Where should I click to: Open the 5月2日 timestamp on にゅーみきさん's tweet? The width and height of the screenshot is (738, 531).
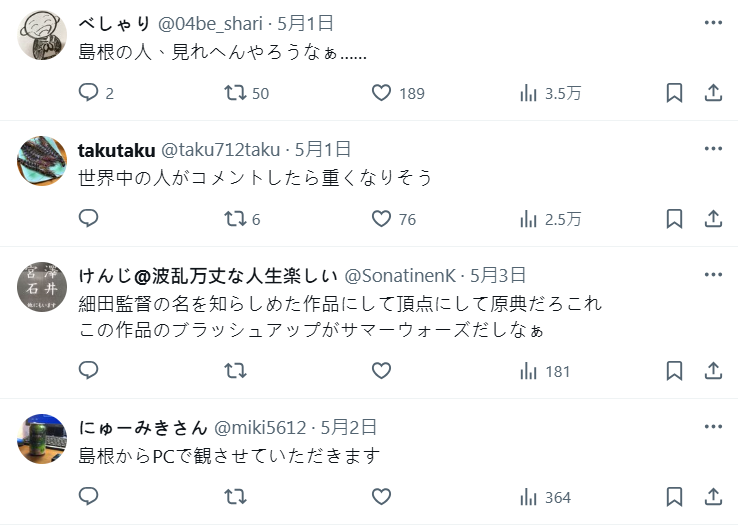(349, 427)
